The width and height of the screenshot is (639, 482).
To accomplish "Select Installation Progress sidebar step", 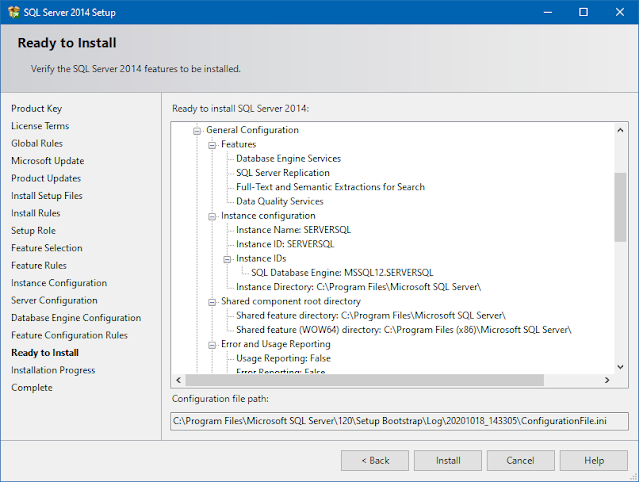I will (x=53, y=370).
